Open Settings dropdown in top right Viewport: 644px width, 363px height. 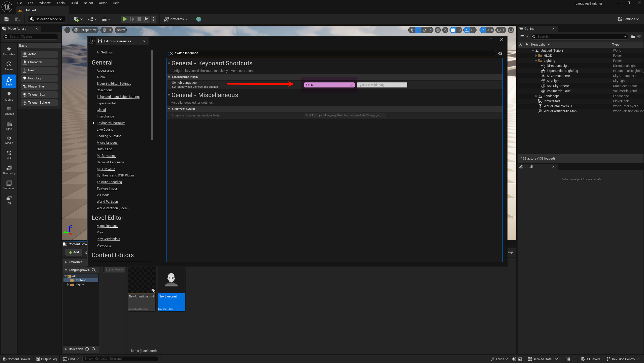(x=628, y=19)
